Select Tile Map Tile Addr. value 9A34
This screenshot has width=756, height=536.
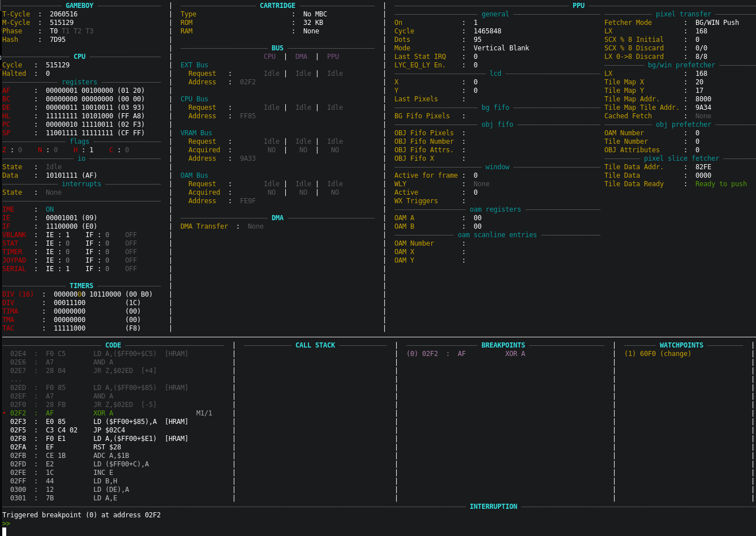pyautogui.click(x=703, y=108)
